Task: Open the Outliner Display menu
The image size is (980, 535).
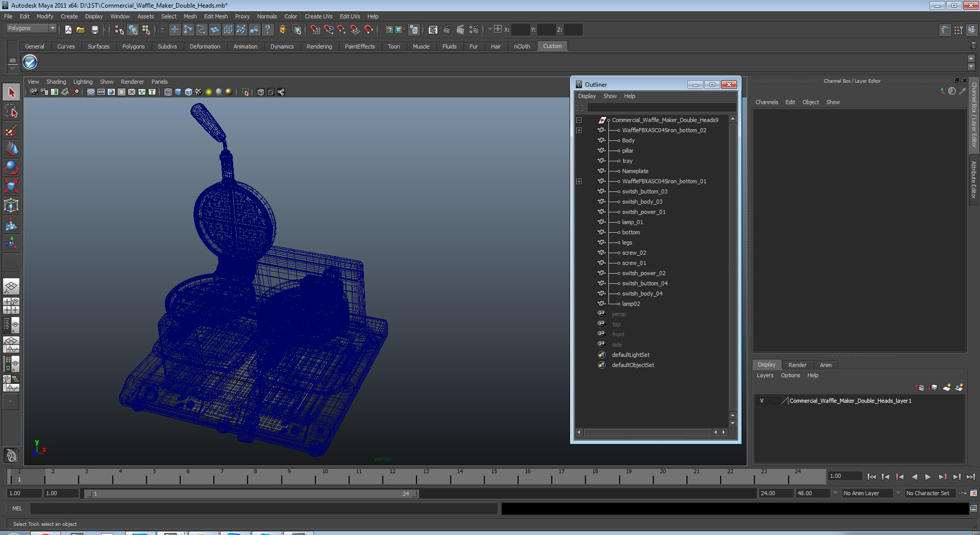Action: tap(587, 96)
